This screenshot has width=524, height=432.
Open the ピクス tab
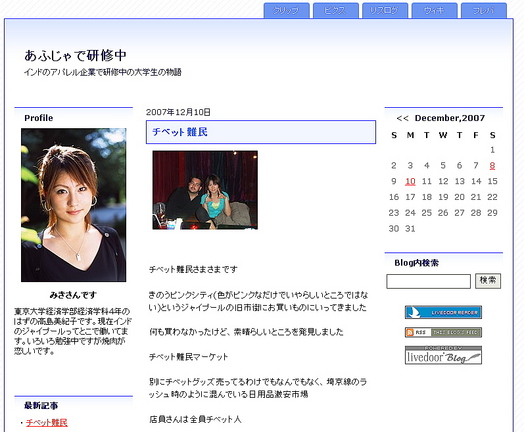336,11
